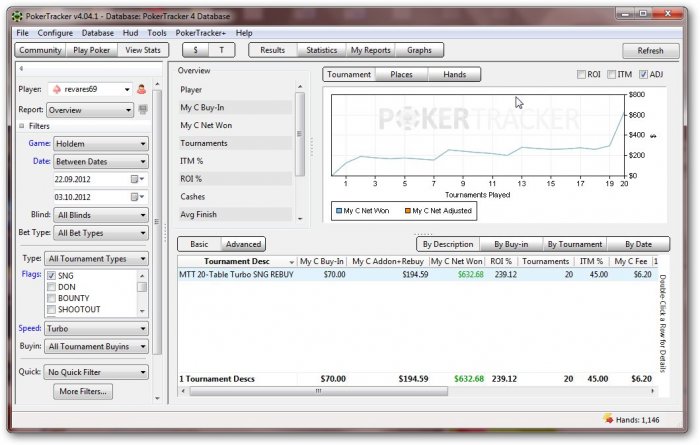Open the PokerTracker+ menu
The height and width of the screenshot is (445, 700).
click(x=200, y=33)
